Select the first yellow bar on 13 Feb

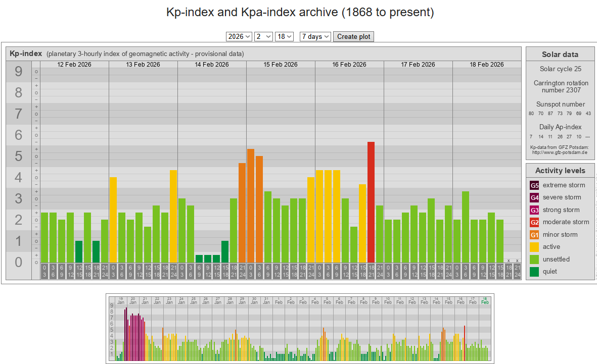coord(113,219)
